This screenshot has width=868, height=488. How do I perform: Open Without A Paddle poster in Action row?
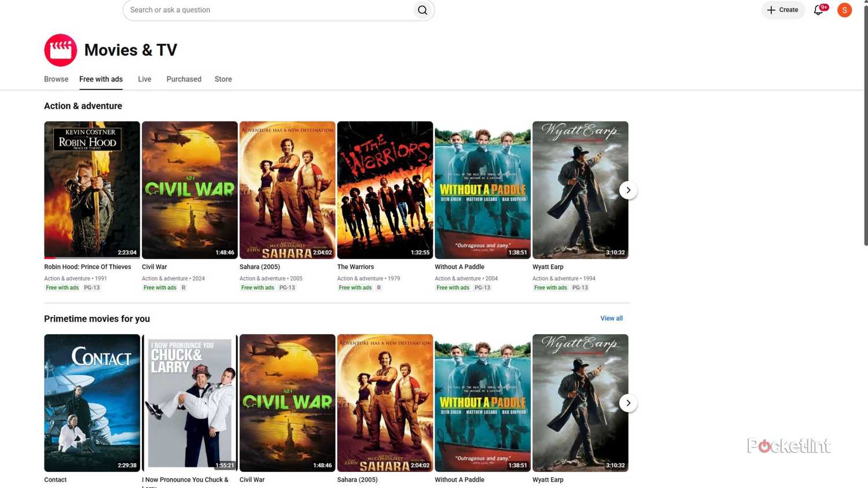[483, 190]
